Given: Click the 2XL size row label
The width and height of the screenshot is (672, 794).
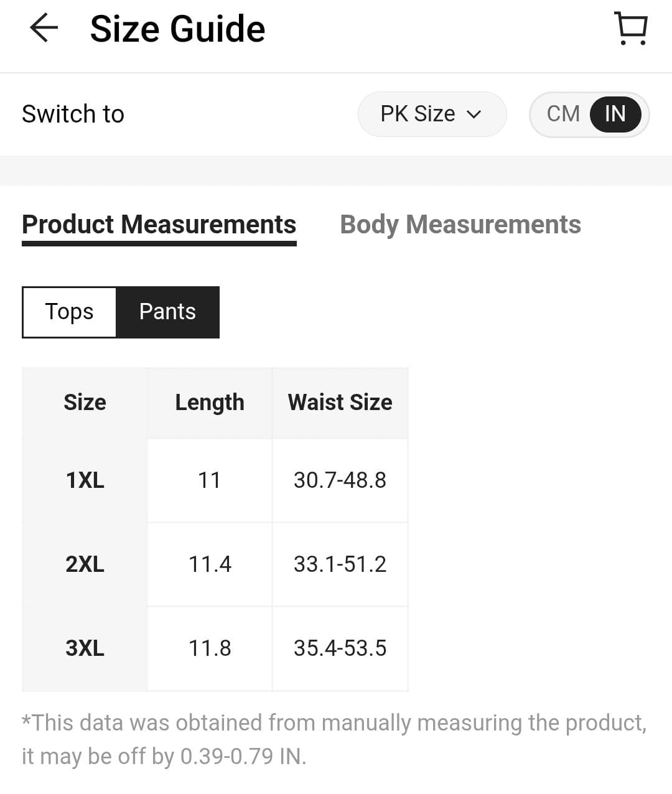Looking at the screenshot, I should [85, 564].
